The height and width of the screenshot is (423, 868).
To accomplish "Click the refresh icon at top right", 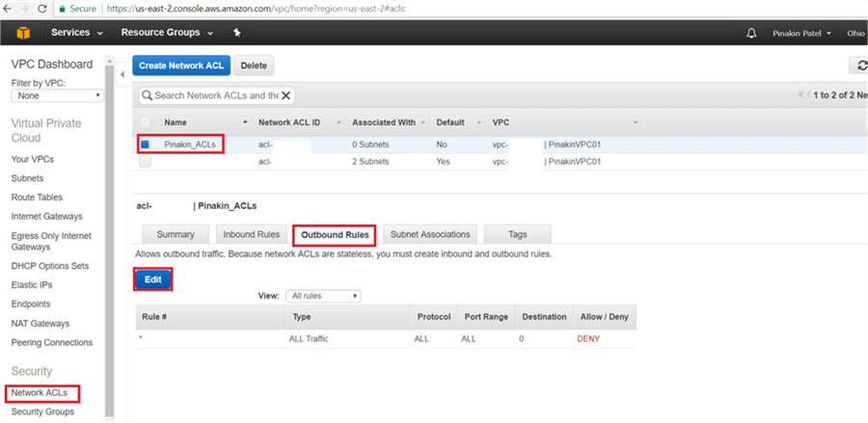I will (860, 66).
